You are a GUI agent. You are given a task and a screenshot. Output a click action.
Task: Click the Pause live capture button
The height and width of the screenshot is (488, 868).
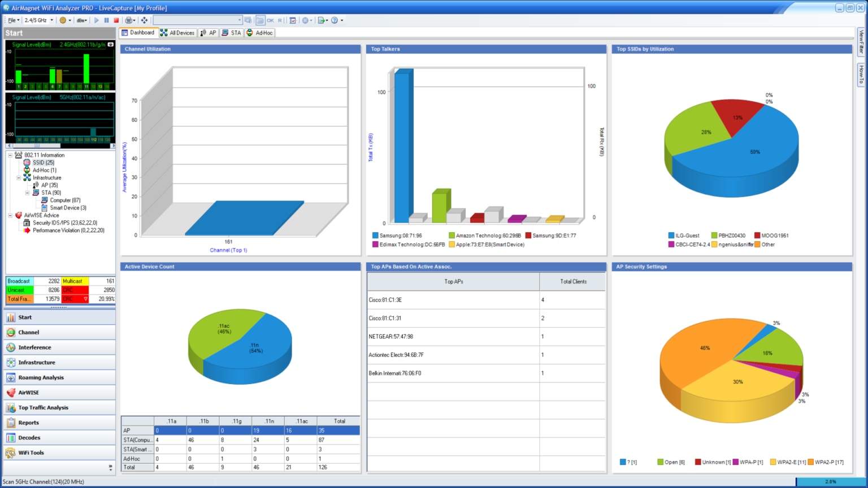tap(107, 20)
